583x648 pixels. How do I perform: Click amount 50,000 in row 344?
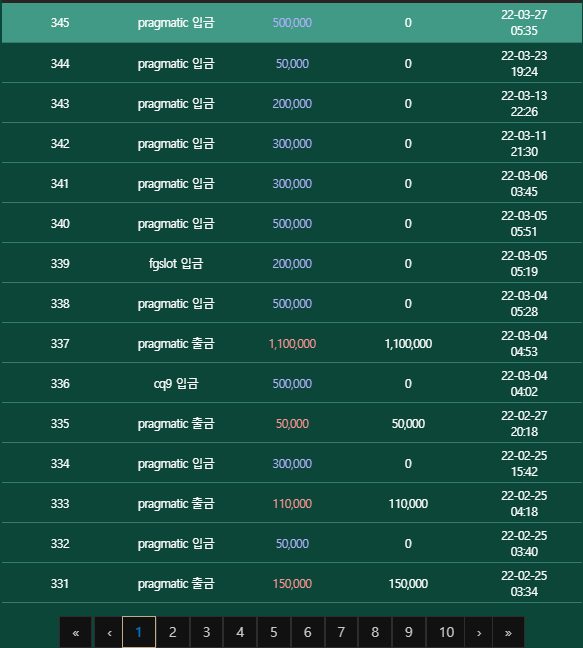(x=292, y=64)
